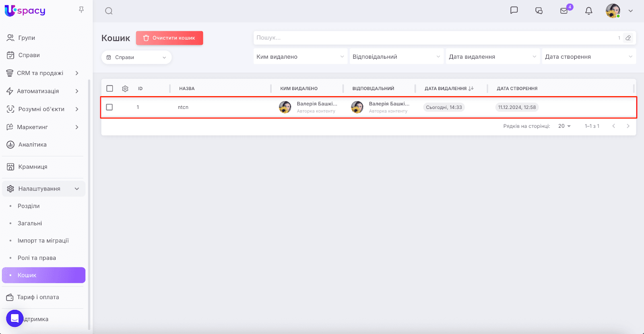The height and width of the screenshot is (334, 644).
Task: Go to the next page arrow
Action: coord(628,126)
